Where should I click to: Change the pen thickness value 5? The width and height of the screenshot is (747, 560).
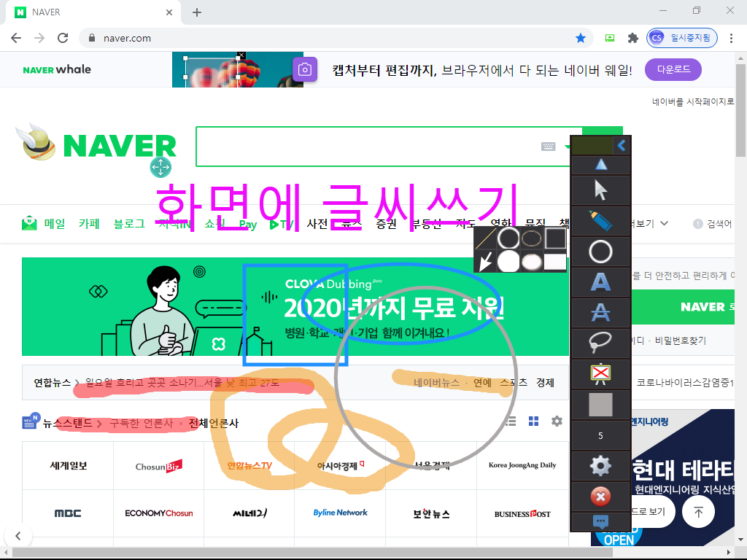coord(600,436)
